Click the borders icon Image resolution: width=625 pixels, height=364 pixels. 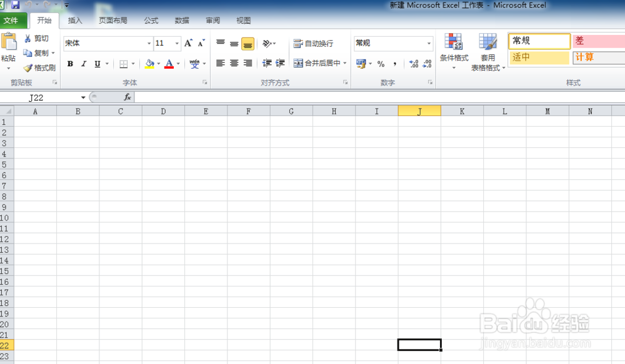124,64
